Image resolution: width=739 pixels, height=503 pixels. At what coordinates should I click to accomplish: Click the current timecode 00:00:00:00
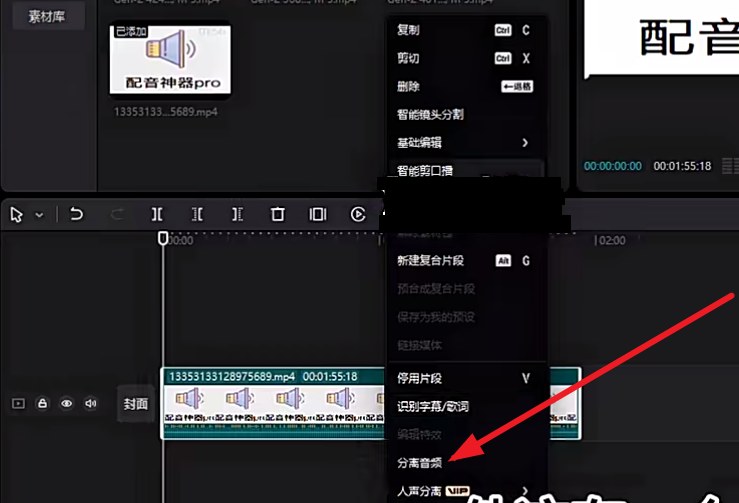[613, 166]
